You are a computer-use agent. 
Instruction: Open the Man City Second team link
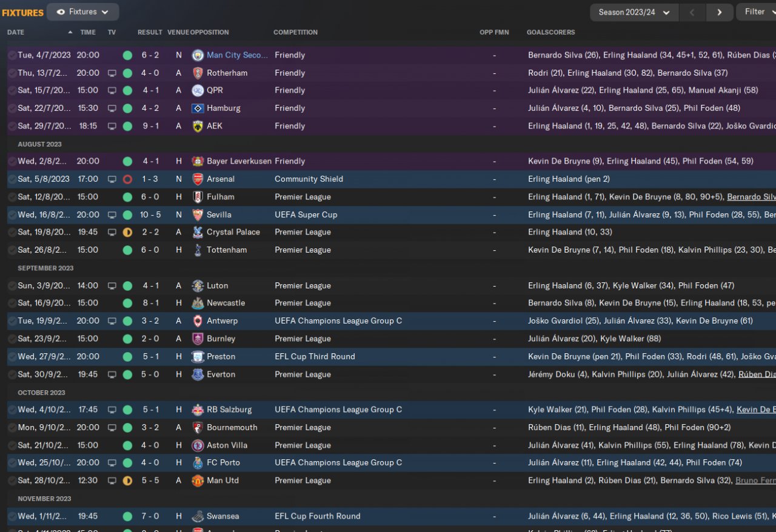(237, 55)
